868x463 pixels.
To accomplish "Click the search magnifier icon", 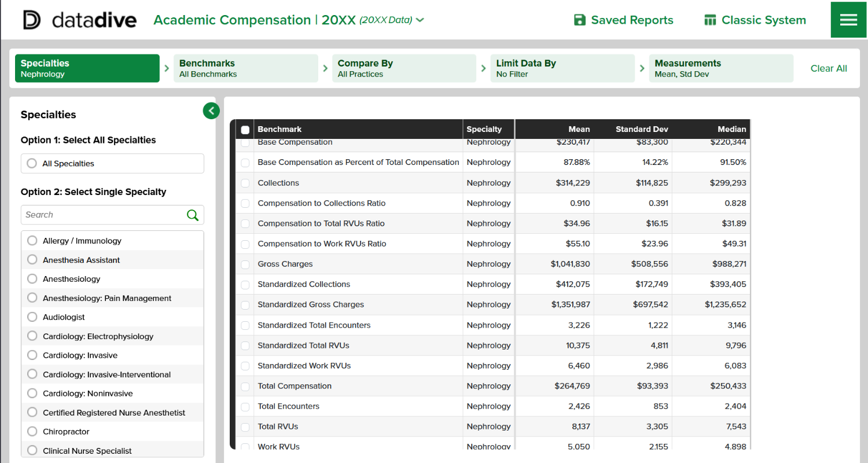I will (193, 215).
